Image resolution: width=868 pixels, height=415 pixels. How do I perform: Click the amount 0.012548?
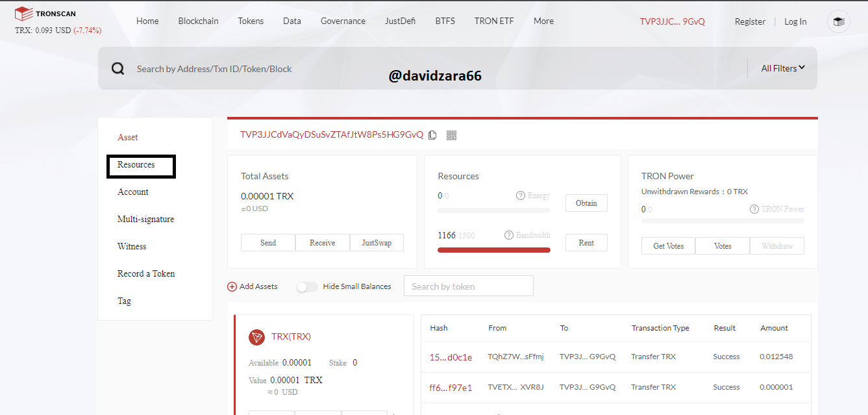coord(776,357)
